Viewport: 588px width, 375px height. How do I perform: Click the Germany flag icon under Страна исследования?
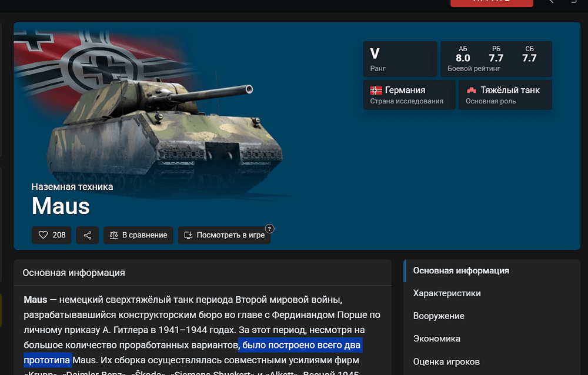point(376,91)
